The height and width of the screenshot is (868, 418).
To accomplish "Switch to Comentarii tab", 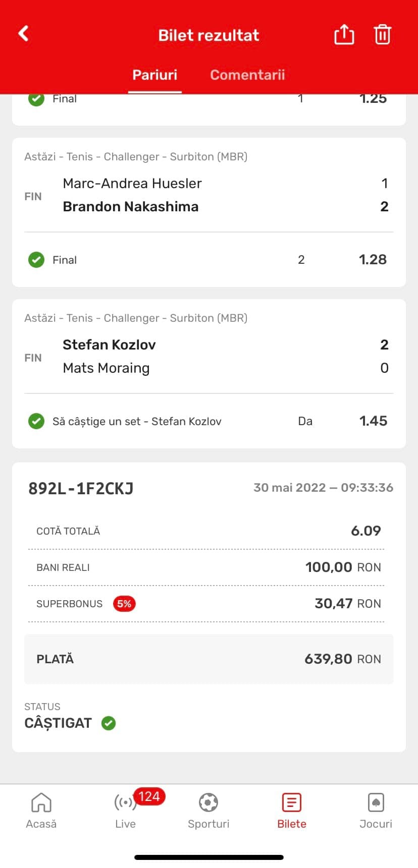I will (247, 75).
